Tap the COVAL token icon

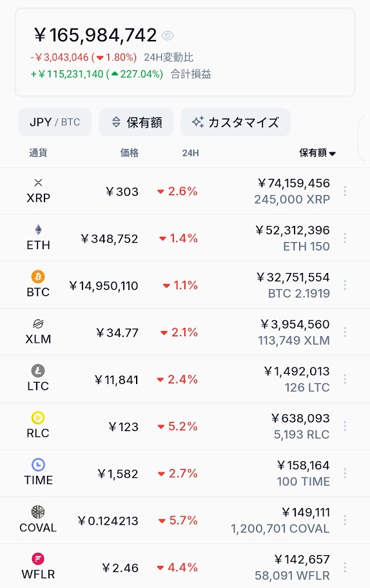pyautogui.click(x=38, y=512)
